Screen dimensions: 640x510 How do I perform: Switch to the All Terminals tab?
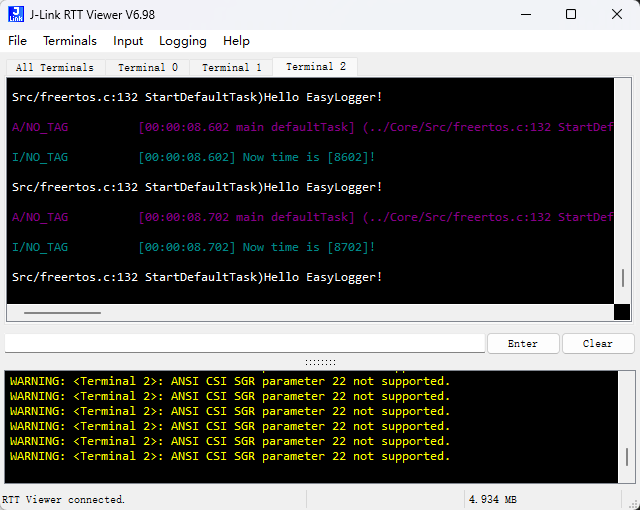[x=55, y=68]
